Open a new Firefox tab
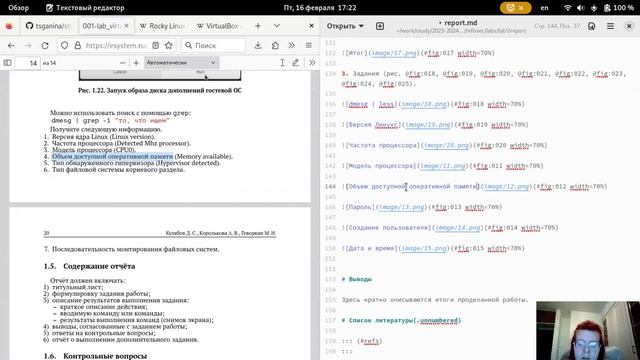The width and height of the screenshot is (640, 360). 258,26
